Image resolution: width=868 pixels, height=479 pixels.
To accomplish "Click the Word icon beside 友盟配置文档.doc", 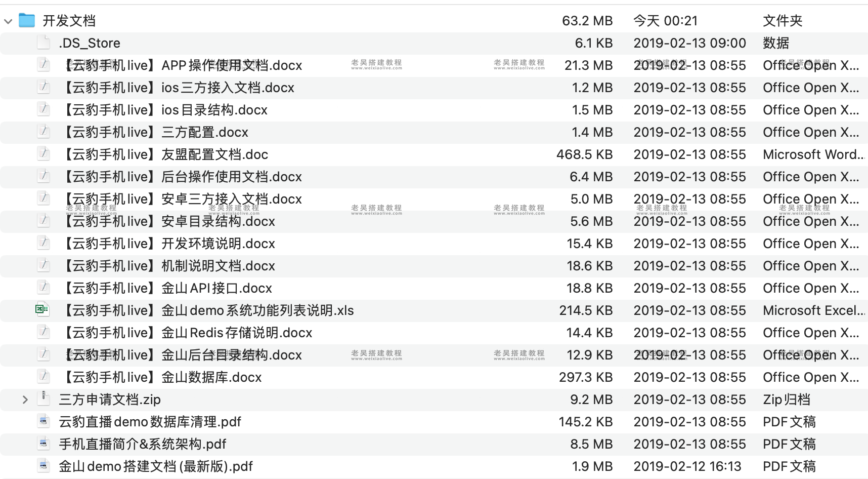I will 43,154.
